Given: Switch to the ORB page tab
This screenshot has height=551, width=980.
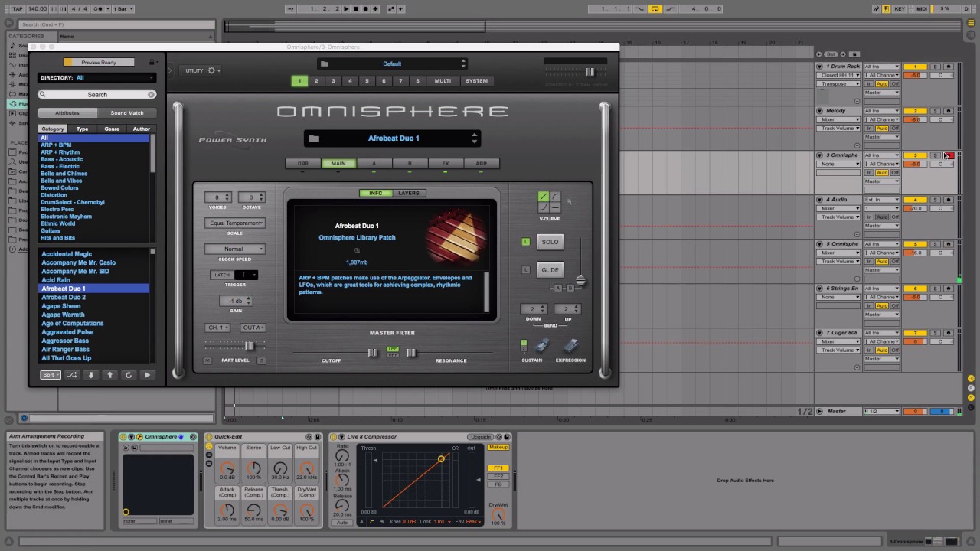Looking at the screenshot, I should click(x=303, y=164).
